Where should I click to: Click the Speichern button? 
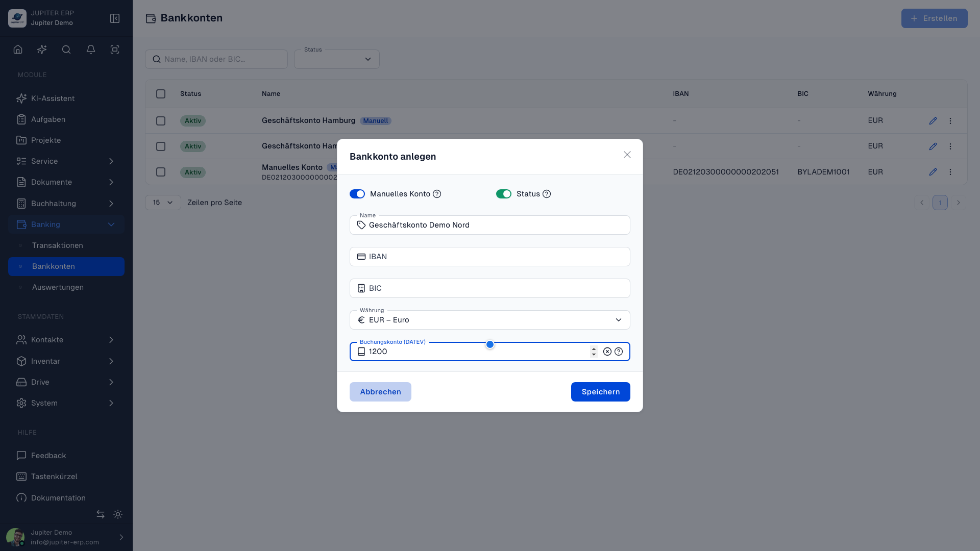601,392
